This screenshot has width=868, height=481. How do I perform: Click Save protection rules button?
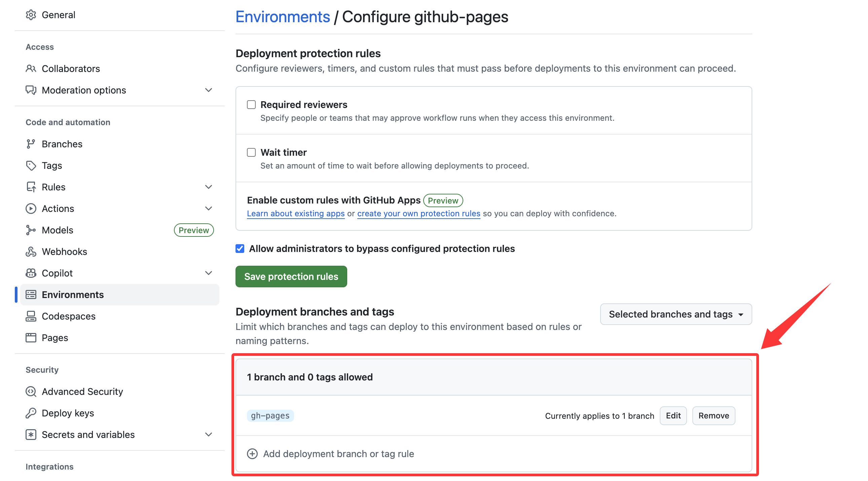tap(291, 277)
